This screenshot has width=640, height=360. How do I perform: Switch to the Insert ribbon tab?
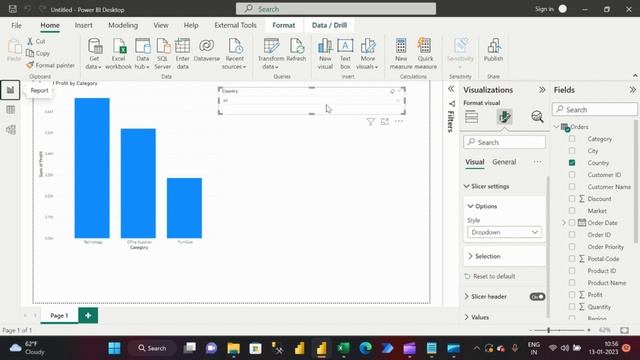[83, 25]
